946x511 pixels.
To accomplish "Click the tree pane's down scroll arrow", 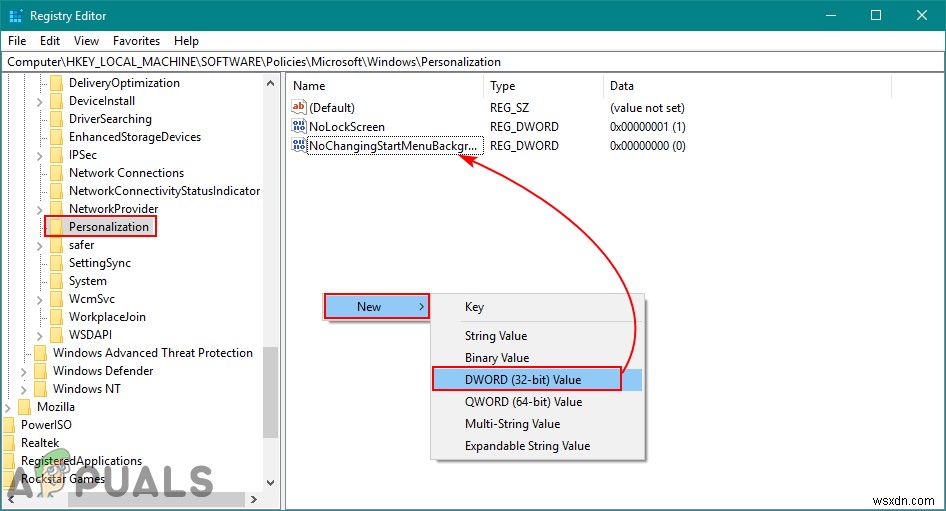I will [270, 483].
